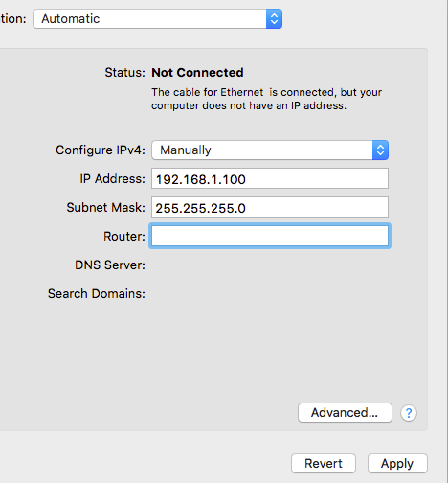448x483 pixels.
Task: Click into the Subnet Mask field
Action: click(x=270, y=207)
